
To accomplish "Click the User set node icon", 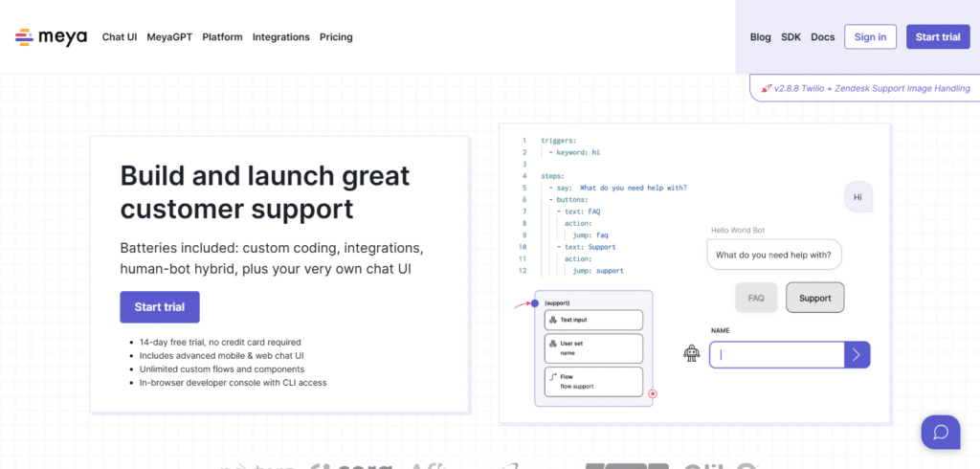I will pyautogui.click(x=552, y=344).
